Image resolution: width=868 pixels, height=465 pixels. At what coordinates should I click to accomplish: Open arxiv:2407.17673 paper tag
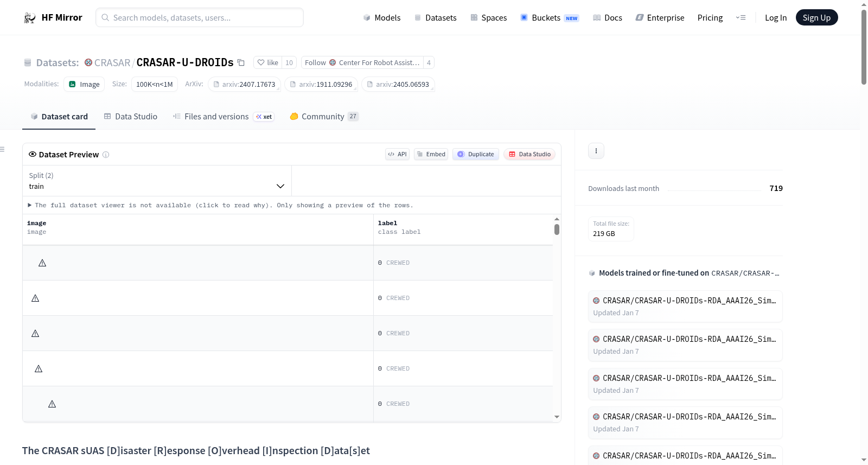(245, 84)
